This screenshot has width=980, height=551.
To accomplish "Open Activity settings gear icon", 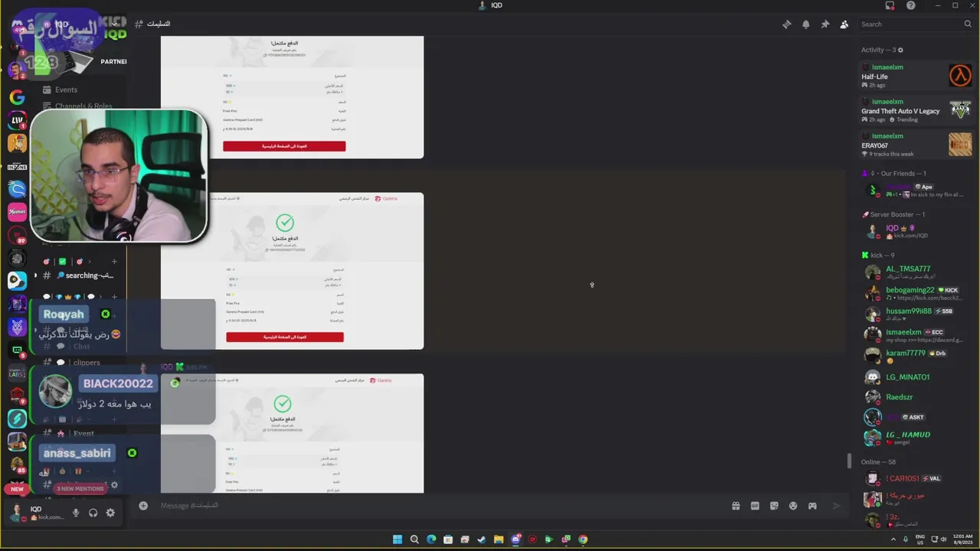I will click(x=900, y=50).
